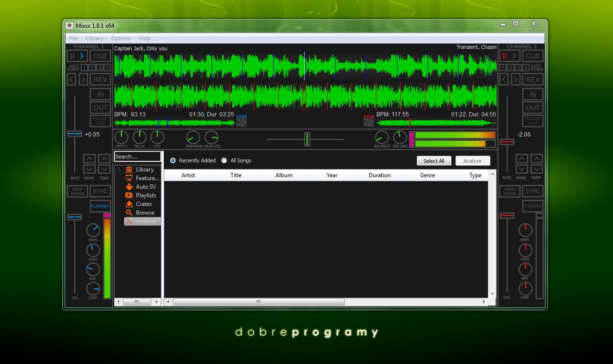This screenshot has width=613, height=364.
Task: Set loop OUT point on Channel 1
Action: (100, 108)
